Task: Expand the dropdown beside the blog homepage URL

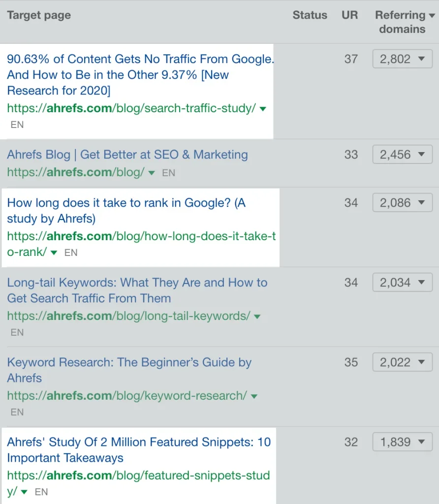Action: click(152, 172)
